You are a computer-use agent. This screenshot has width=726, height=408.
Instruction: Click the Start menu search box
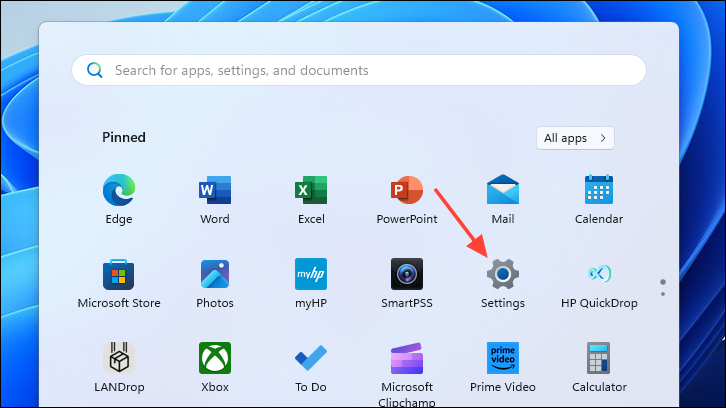point(358,71)
